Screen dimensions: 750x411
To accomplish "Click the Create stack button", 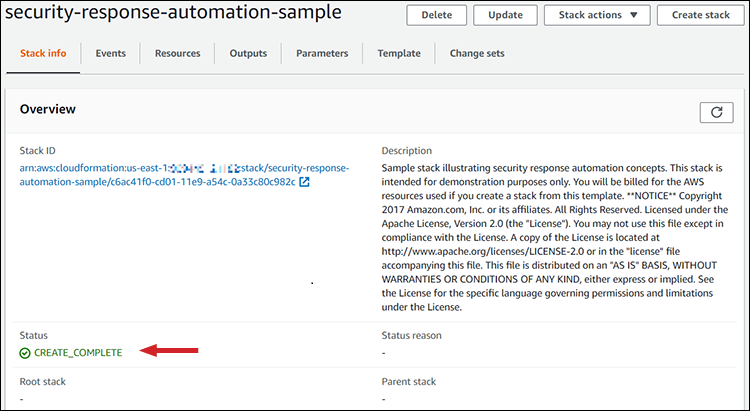I will [701, 15].
